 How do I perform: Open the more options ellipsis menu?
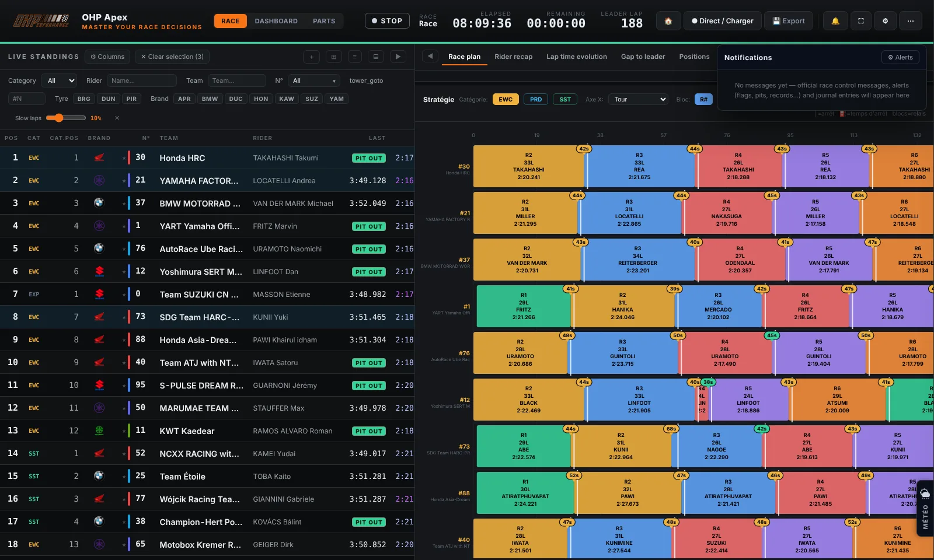click(x=911, y=21)
